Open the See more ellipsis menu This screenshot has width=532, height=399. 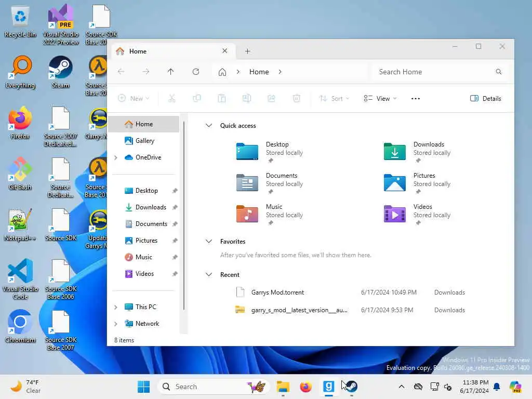point(416,98)
